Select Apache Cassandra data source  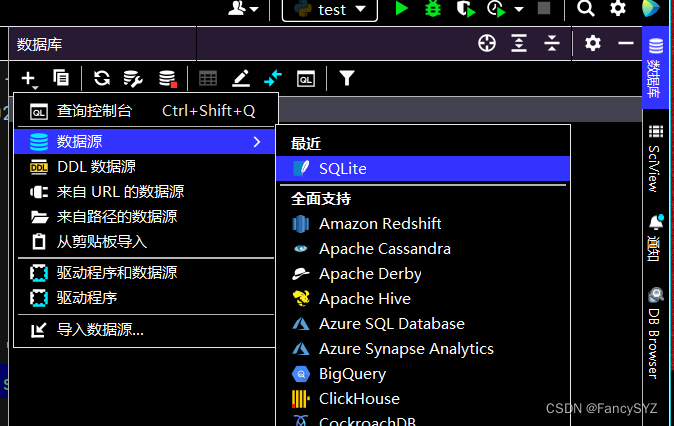tap(423, 249)
